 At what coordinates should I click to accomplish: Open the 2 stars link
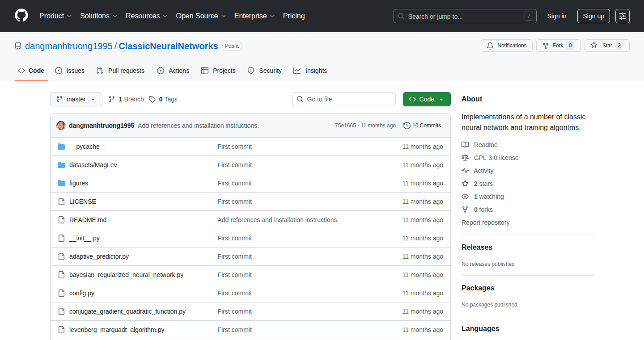coord(477,184)
